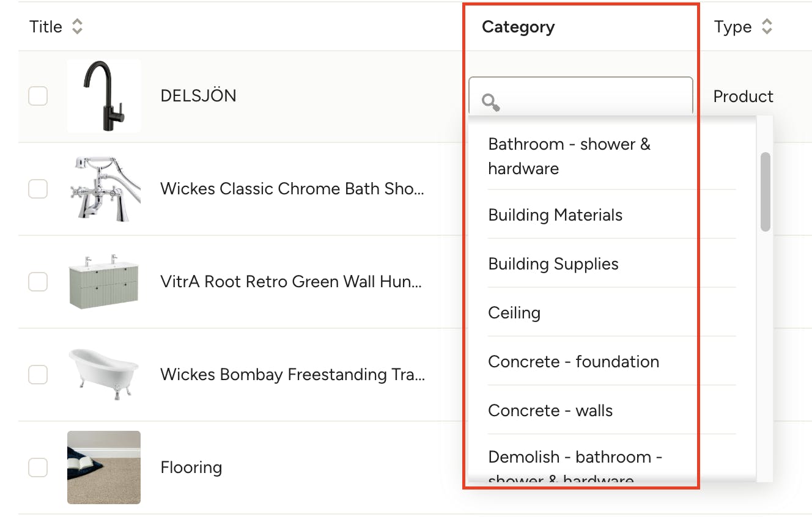The image size is (812, 517).
Task: Select "Building Materials" from category list
Action: 555,215
